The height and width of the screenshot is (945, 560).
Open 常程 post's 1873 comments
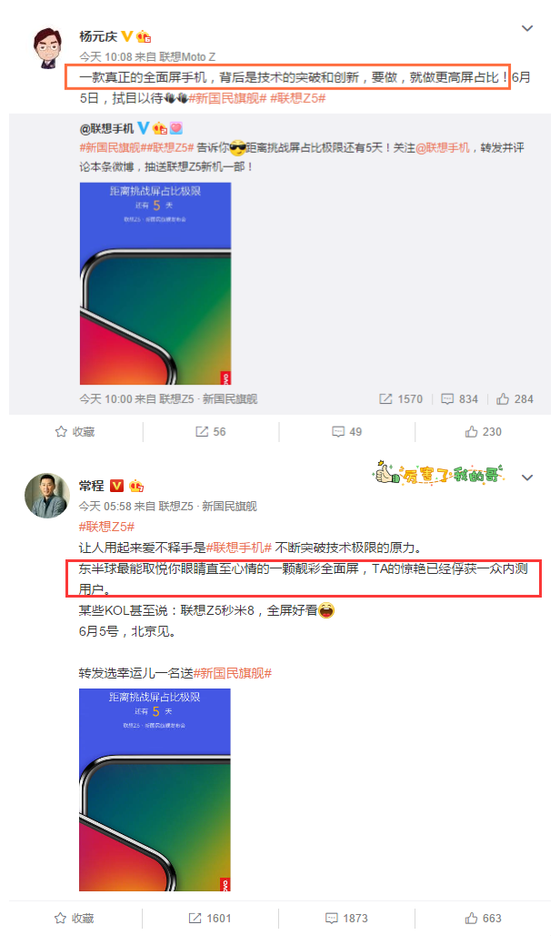(x=346, y=918)
